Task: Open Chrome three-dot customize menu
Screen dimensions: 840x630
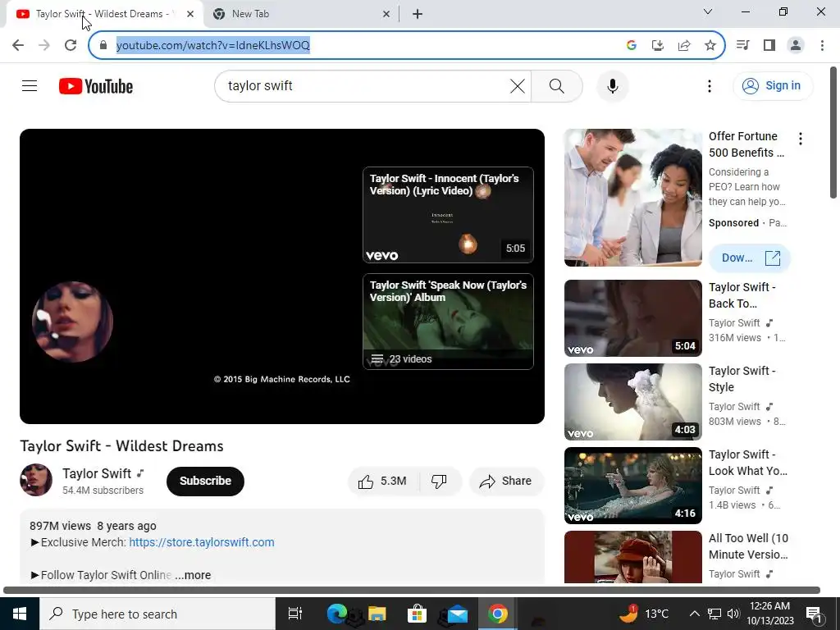Action: click(x=822, y=45)
